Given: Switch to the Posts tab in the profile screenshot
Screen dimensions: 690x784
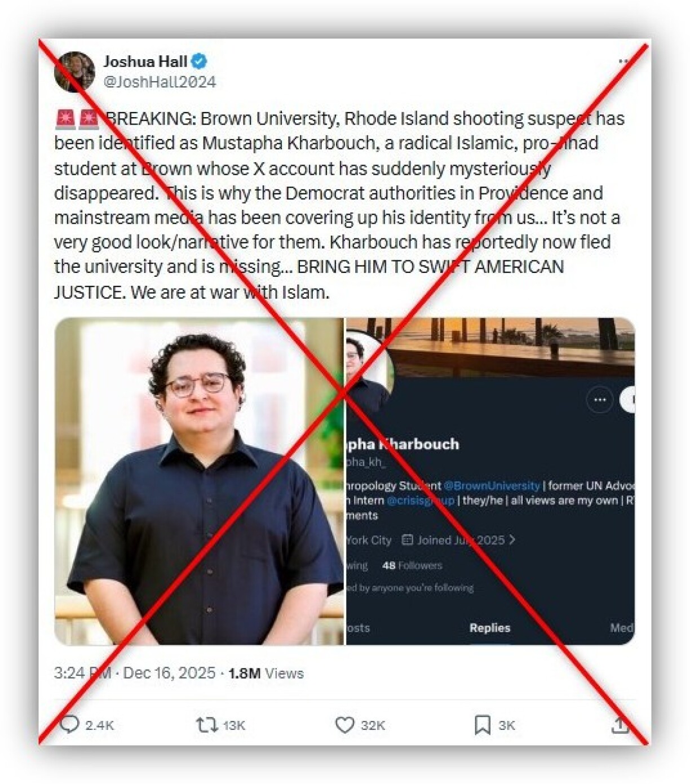Looking at the screenshot, I should (x=358, y=628).
